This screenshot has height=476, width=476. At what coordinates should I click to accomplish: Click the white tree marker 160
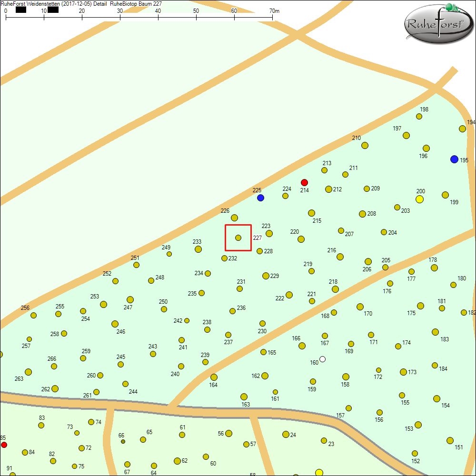coord(322,359)
